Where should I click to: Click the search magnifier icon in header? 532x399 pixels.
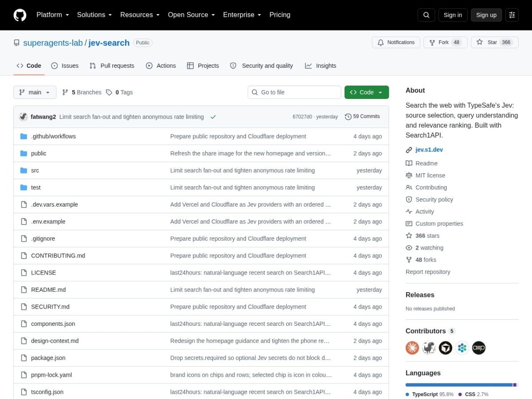[426, 15]
